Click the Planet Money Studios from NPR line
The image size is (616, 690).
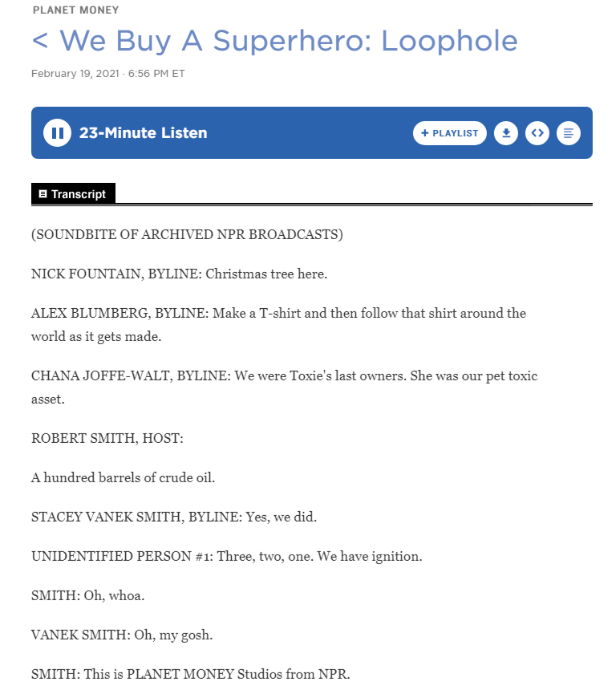191,673
